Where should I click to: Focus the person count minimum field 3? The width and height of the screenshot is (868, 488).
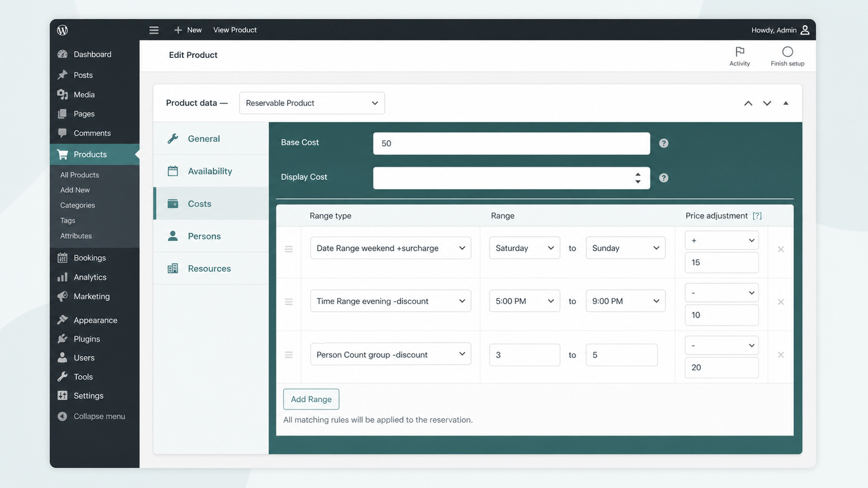[x=525, y=355]
